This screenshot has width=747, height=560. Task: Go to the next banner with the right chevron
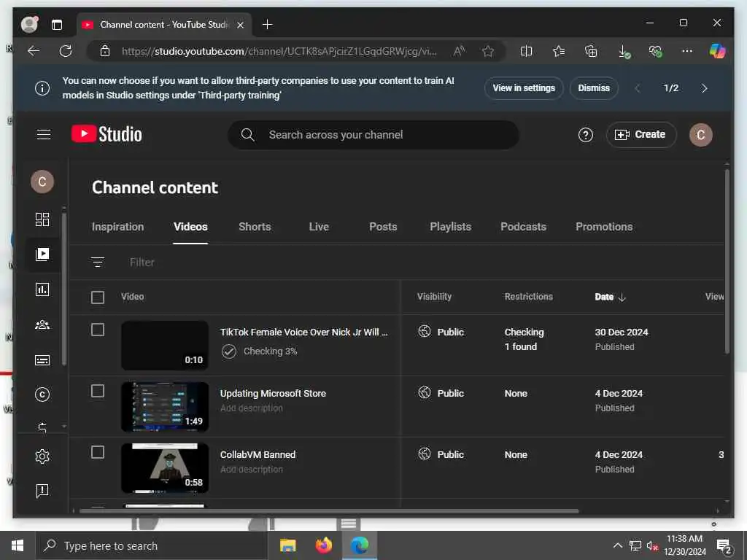(704, 88)
